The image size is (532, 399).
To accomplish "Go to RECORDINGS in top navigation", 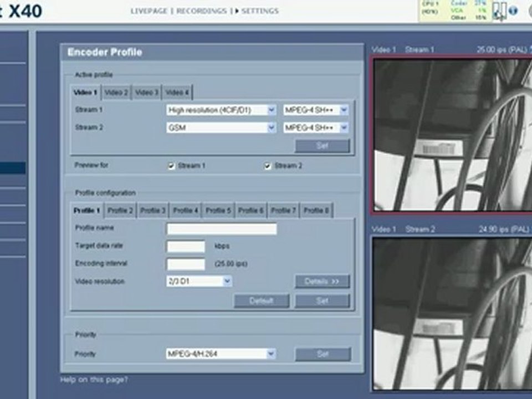I will [x=202, y=11].
